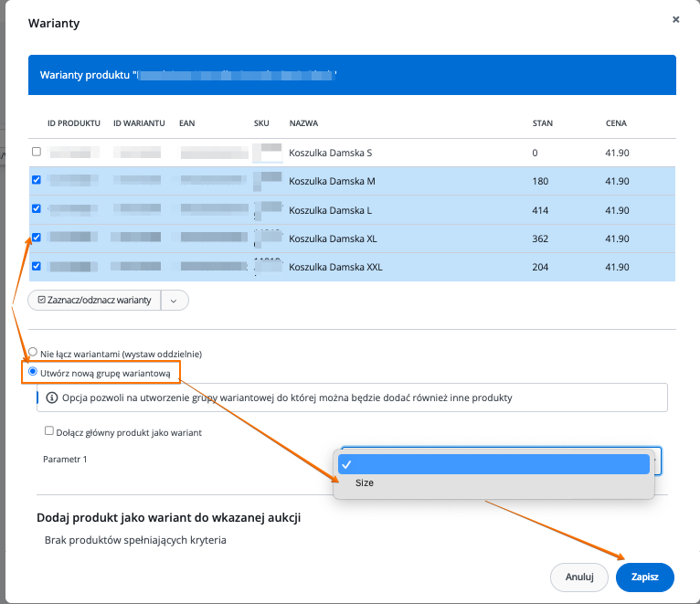Enable 'Dołącz główny produkt jako wariant'
Screen dimensions: 700x604
click(x=49, y=431)
